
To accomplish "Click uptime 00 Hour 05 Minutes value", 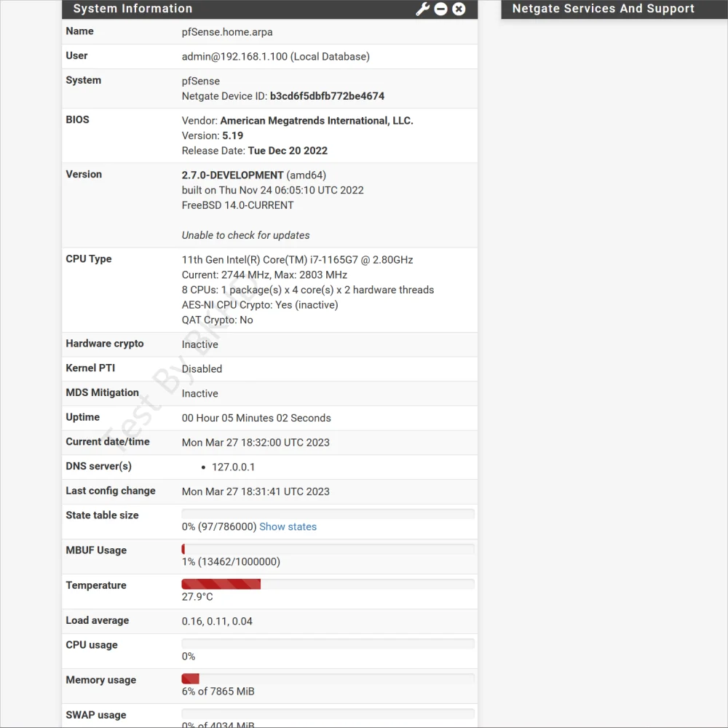I will (256, 418).
